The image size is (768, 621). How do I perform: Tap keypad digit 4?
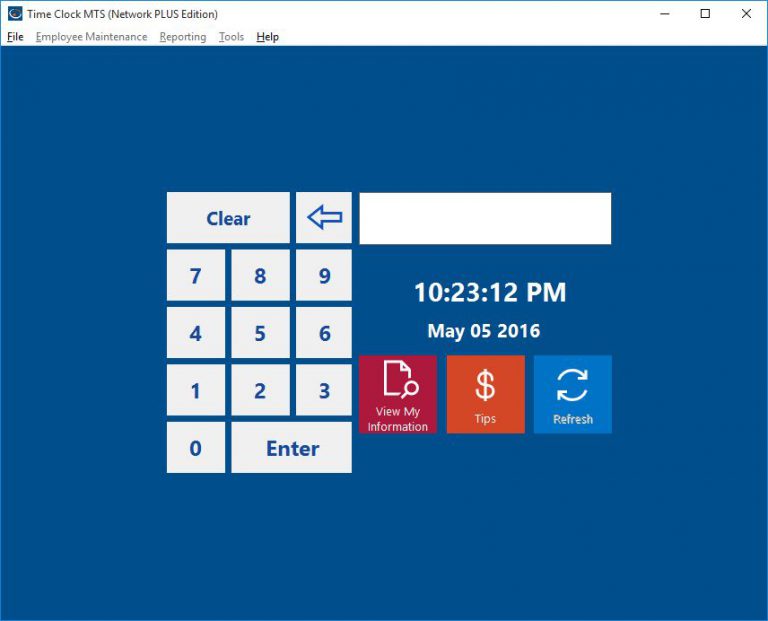tap(196, 333)
